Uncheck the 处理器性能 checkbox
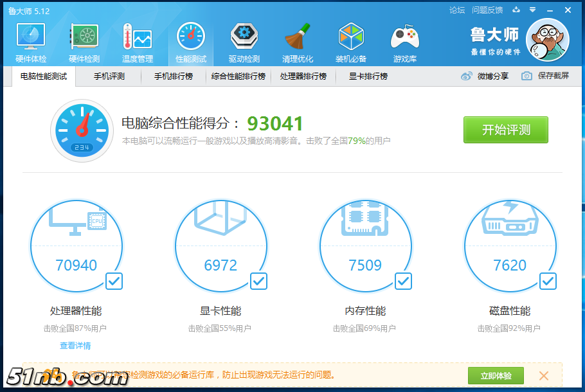The width and height of the screenshot is (585, 392). coord(114,281)
